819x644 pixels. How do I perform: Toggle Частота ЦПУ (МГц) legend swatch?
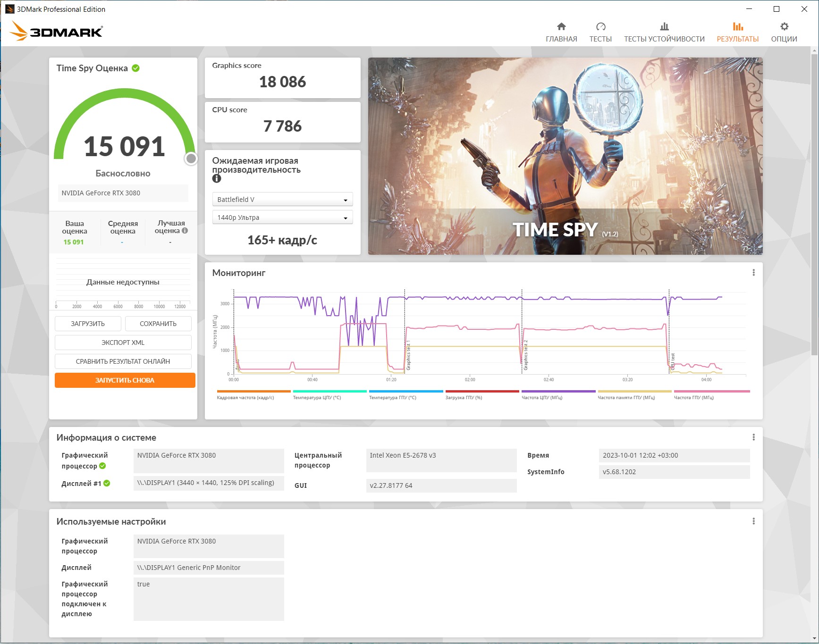(558, 391)
